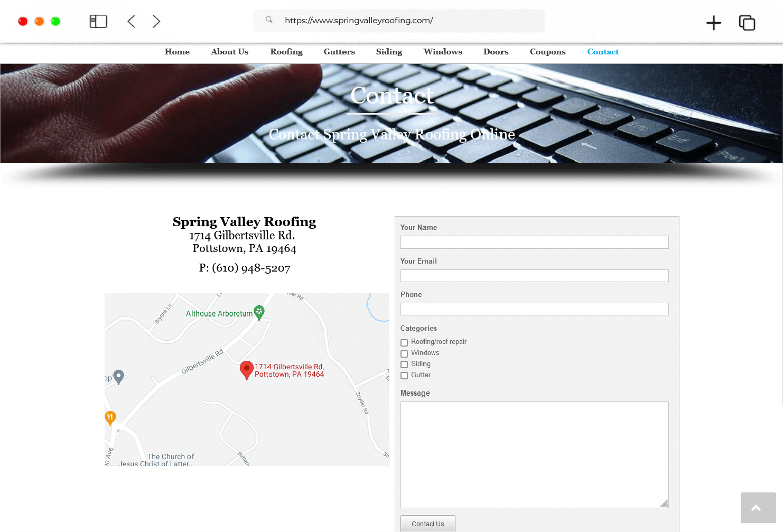Show all tabs overview icon
The image size is (783, 532).
point(747,23)
